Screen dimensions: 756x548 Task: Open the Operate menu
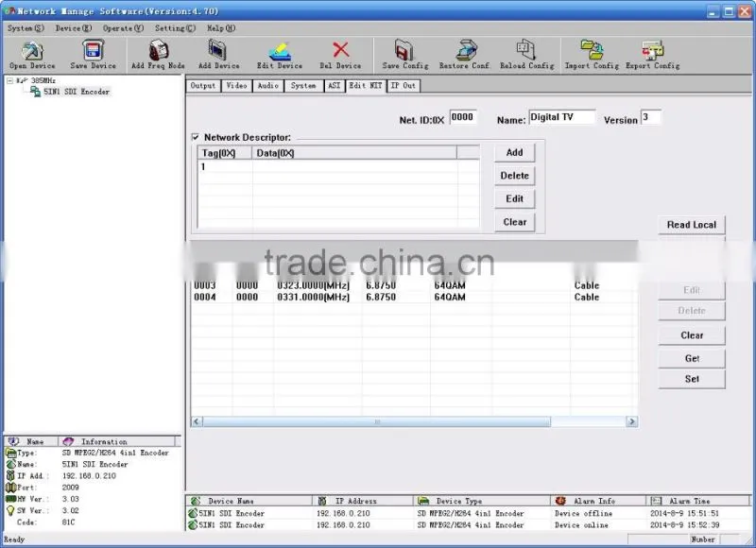123,28
